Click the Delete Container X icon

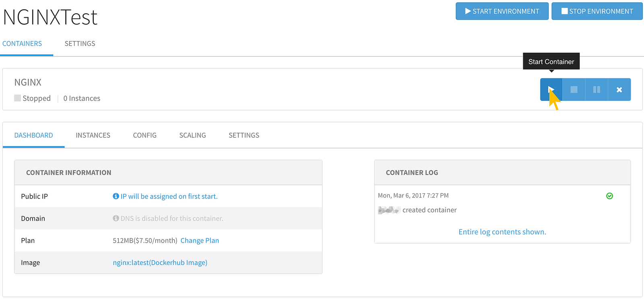(619, 90)
